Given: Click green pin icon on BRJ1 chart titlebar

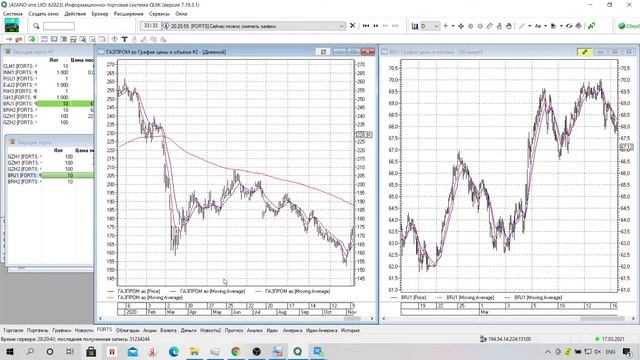Looking at the screenshot, I should coord(584,52).
